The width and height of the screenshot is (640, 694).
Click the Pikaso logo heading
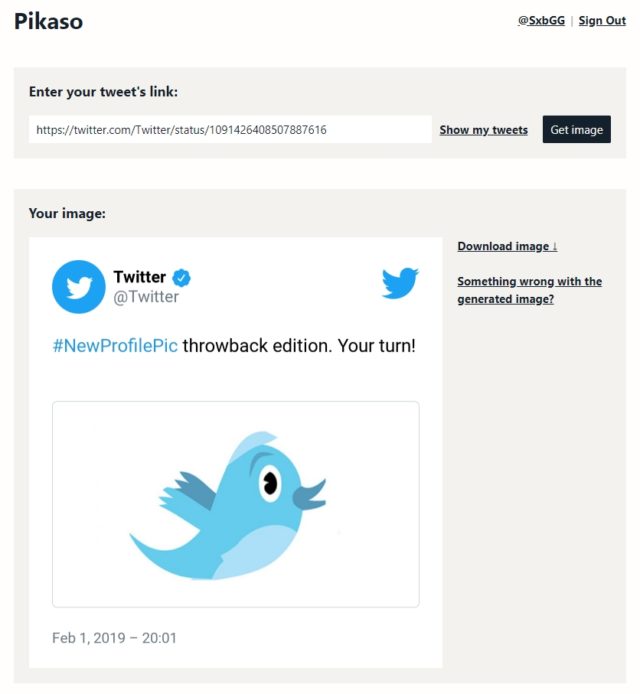pyautogui.click(x=48, y=21)
